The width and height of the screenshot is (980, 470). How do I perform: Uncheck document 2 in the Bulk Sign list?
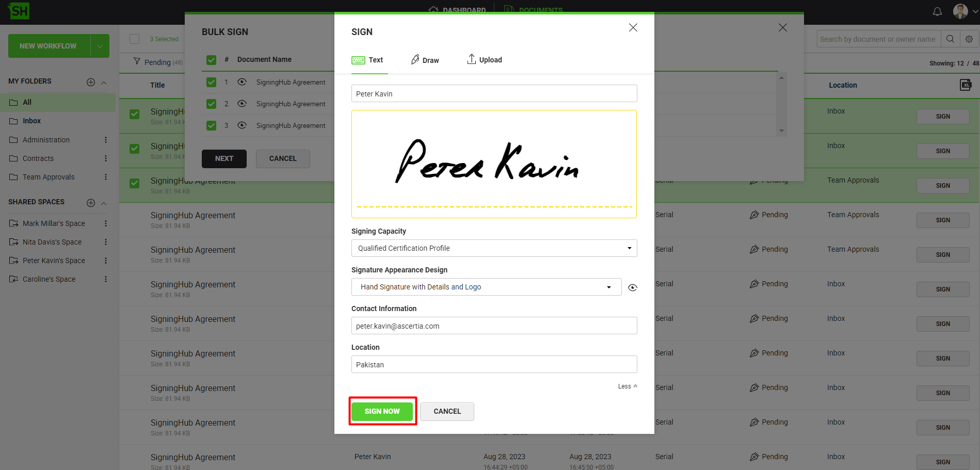click(211, 104)
